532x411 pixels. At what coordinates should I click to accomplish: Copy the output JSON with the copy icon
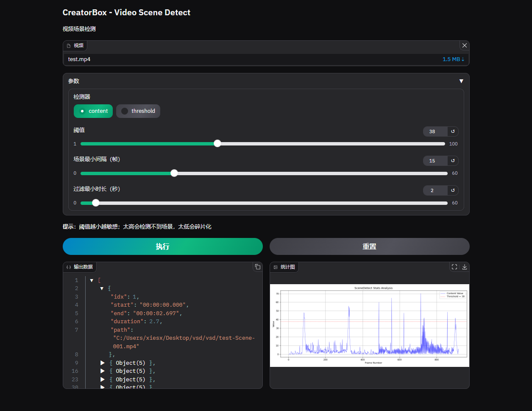[x=257, y=267]
